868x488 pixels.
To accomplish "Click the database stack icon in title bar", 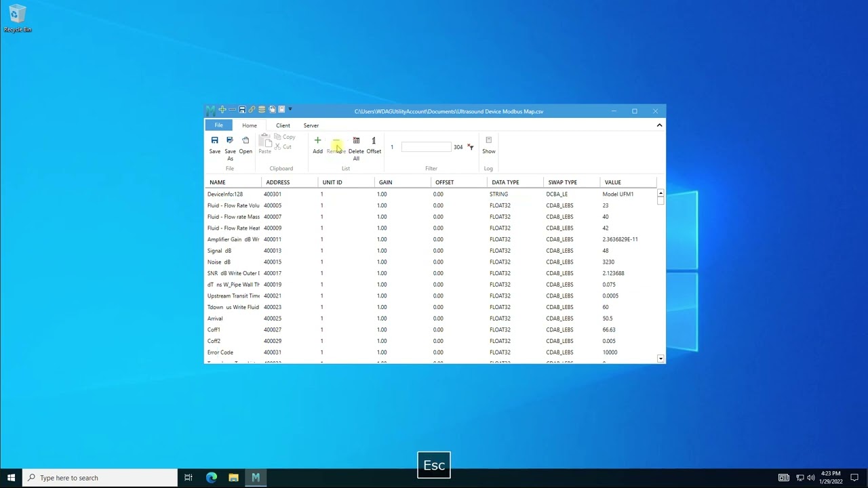I will click(262, 110).
